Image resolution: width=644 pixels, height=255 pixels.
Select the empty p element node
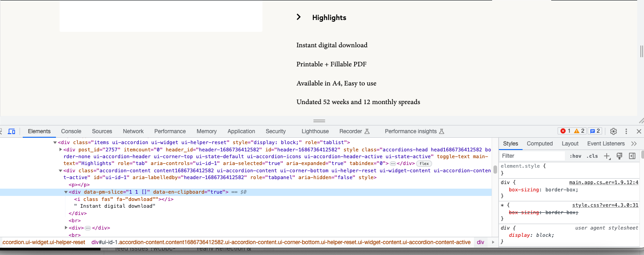tap(79, 185)
